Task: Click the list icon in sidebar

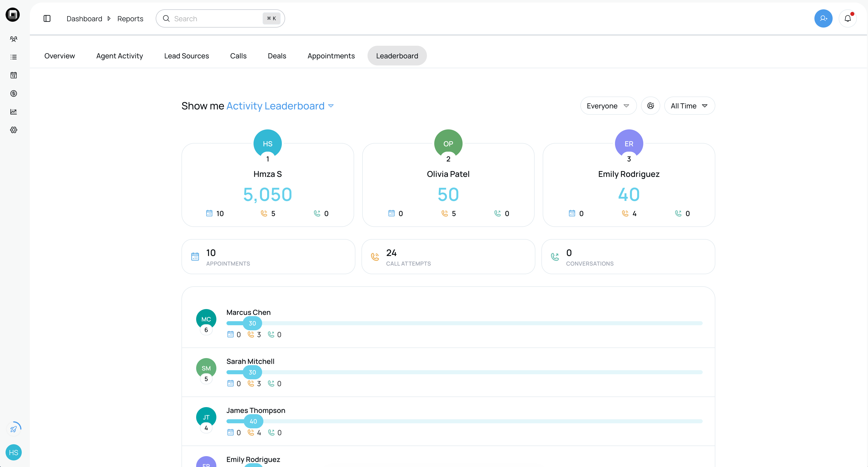Action: (13, 57)
